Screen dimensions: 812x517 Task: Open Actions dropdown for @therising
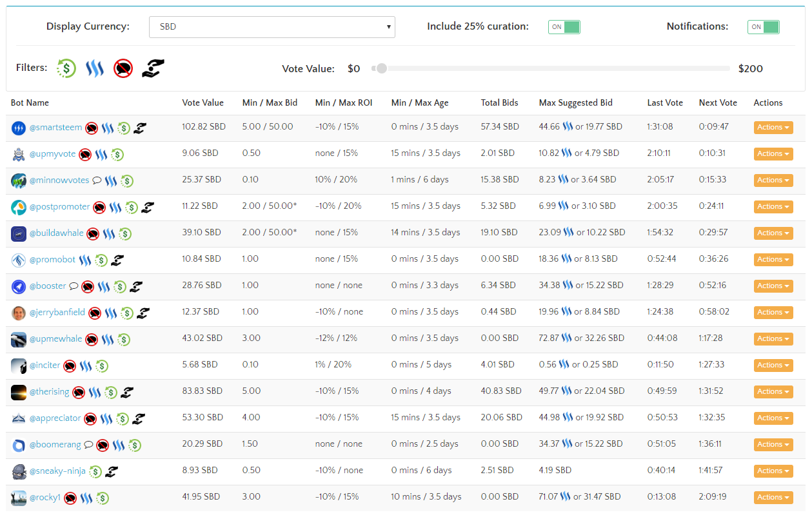(773, 392)
